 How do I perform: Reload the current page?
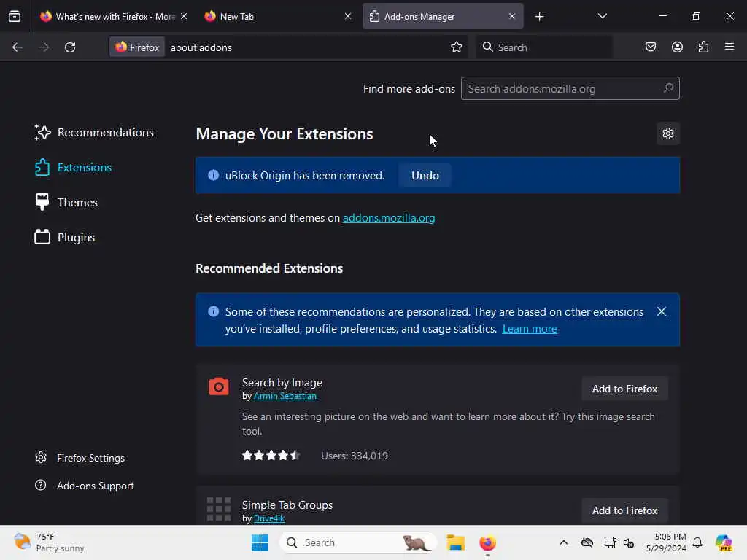click(70, 47)
